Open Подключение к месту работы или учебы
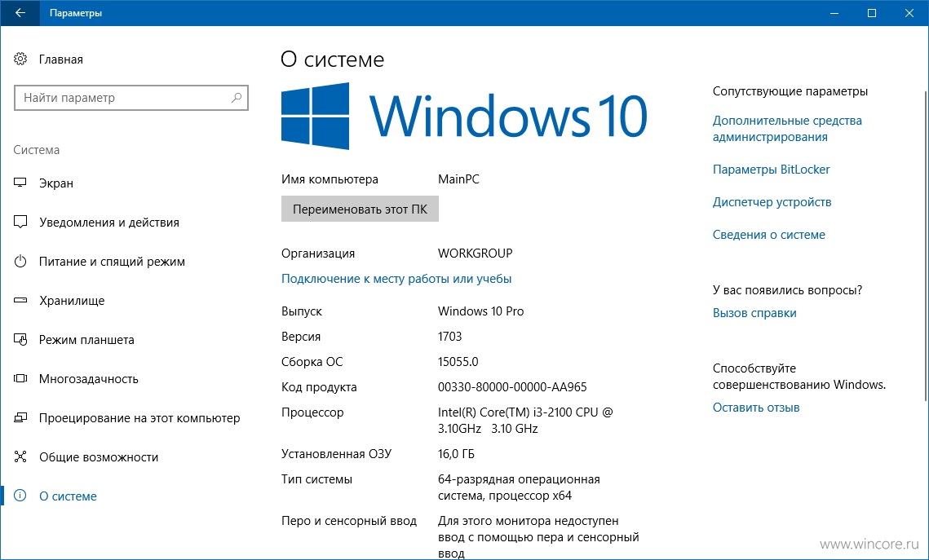The width and height of the screenshot is (929, 560). tap(396, 278)
